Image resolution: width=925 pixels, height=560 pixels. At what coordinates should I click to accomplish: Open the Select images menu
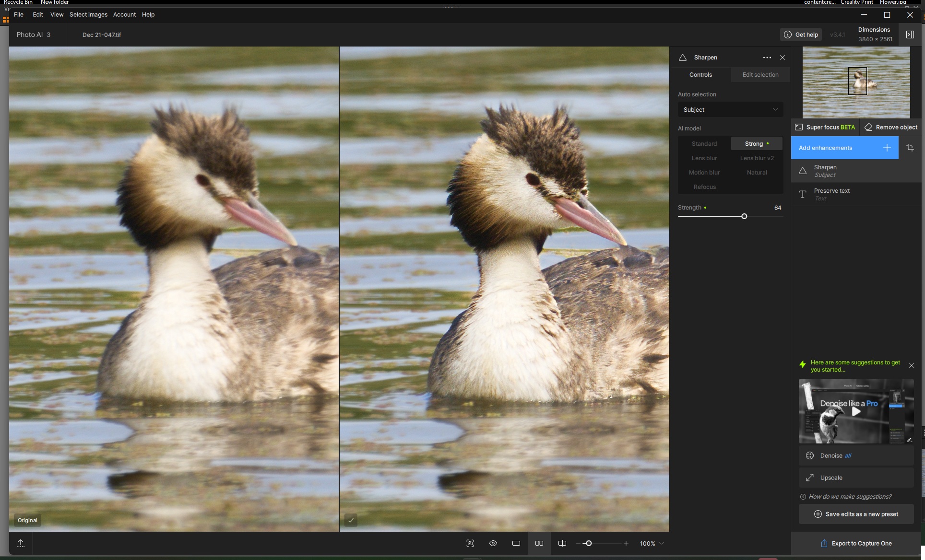click(x=88, y=14)
